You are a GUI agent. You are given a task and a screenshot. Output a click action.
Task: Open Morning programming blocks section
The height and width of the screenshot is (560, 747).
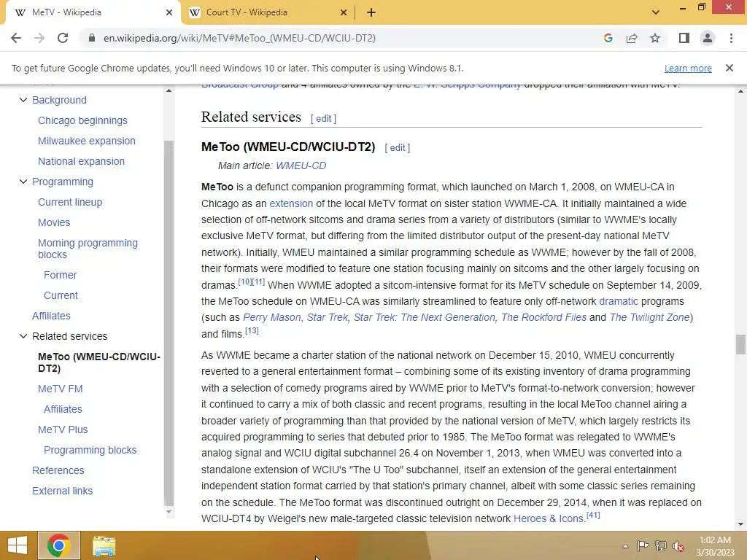(88, 249)
